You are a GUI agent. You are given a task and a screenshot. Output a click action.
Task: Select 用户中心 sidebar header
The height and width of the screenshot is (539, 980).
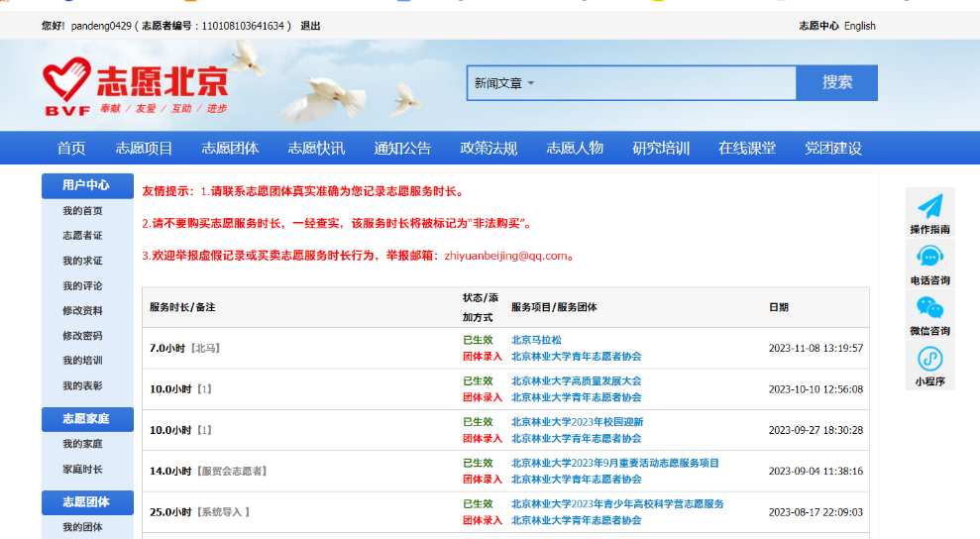click(x=87, y=185)
